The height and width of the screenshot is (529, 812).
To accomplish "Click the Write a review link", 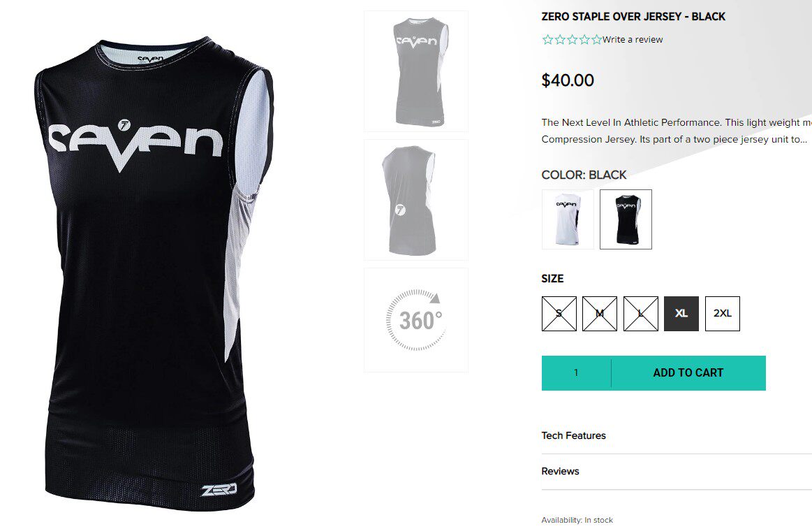I will coord(633,39).
